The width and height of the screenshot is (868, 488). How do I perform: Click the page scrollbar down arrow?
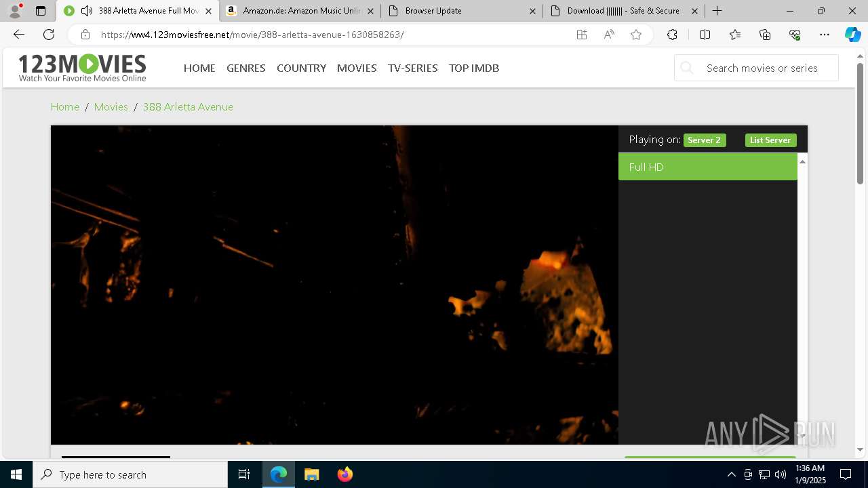pyautogui.click(x=860, y=449)
